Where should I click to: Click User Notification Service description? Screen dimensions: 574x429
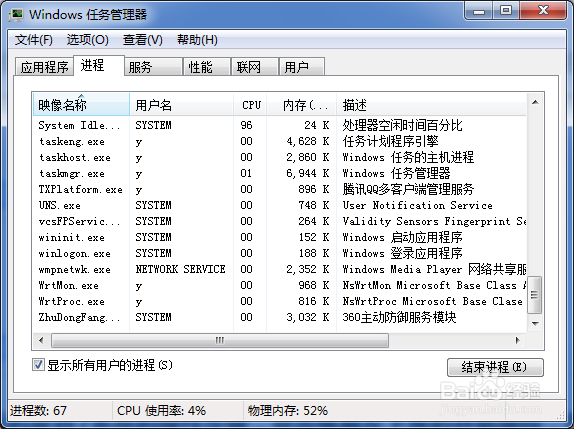(417, 205)
